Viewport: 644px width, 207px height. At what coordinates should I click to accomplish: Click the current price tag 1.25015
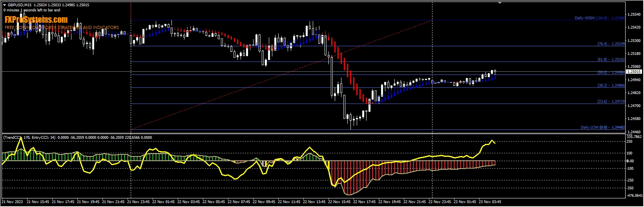(x=634, y=72)
